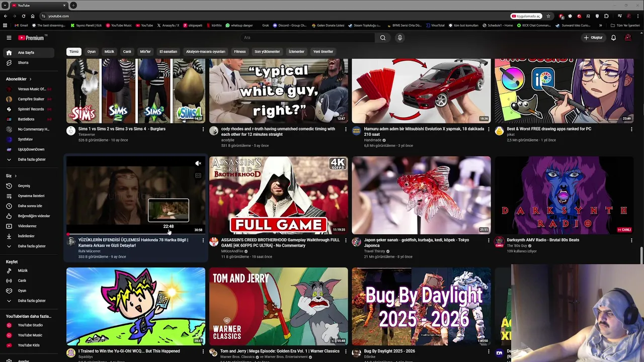
Task: Open Versus Music Of... channel subscription
Action: click(x=28, y=89)
